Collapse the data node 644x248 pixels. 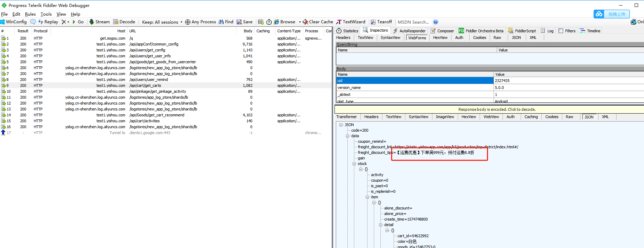point(348,136)
